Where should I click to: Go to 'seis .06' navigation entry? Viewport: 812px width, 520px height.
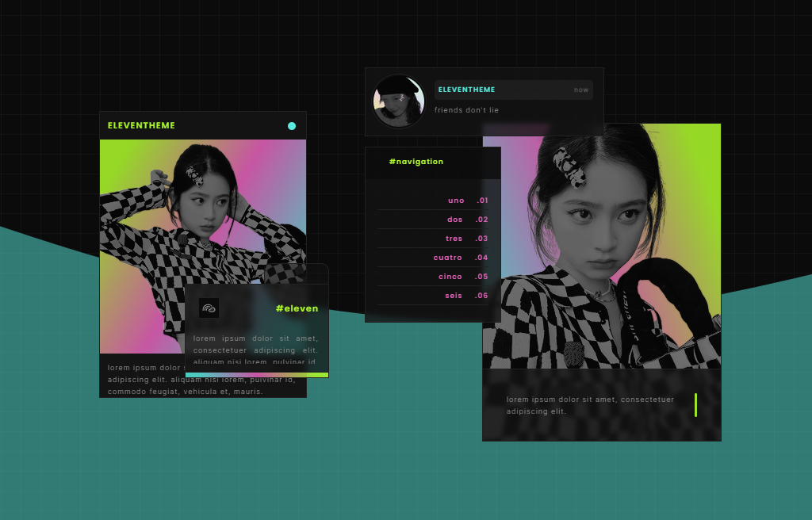pos(433,296)
